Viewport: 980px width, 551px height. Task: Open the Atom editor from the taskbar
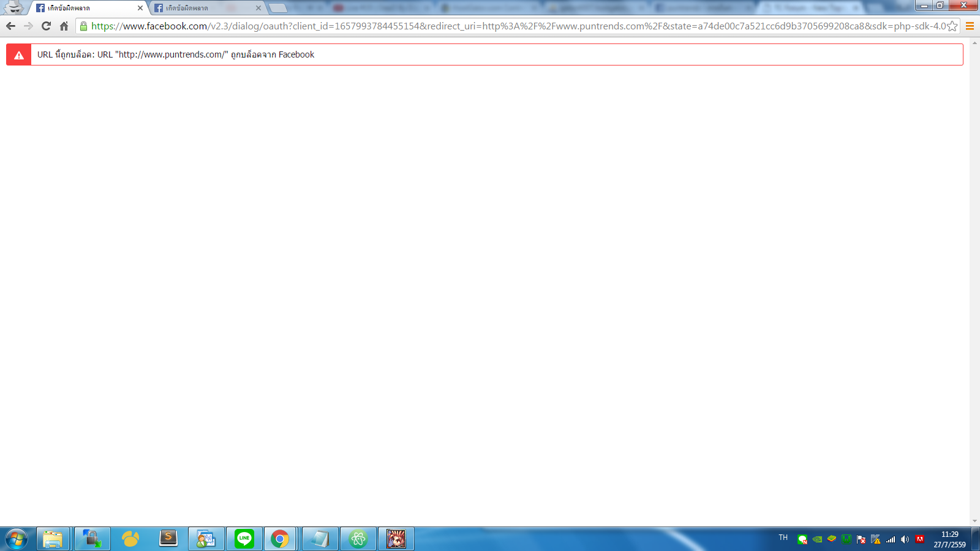358,539
